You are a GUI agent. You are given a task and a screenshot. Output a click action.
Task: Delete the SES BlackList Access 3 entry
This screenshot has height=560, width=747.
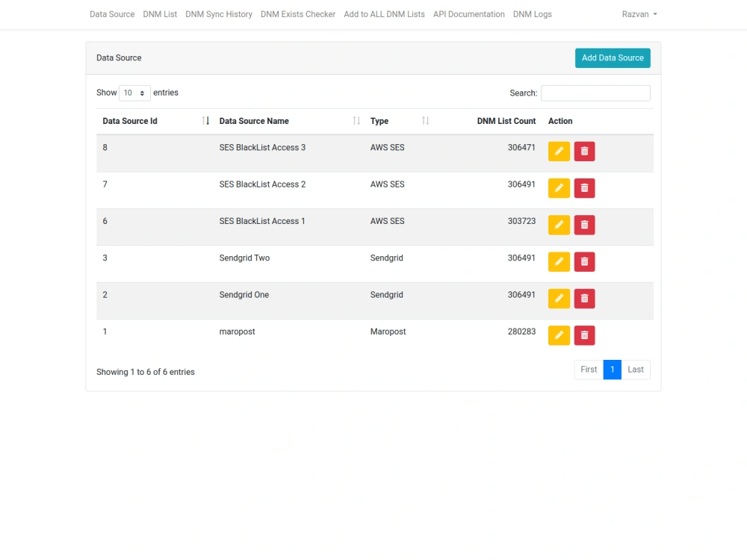[584, 151]
